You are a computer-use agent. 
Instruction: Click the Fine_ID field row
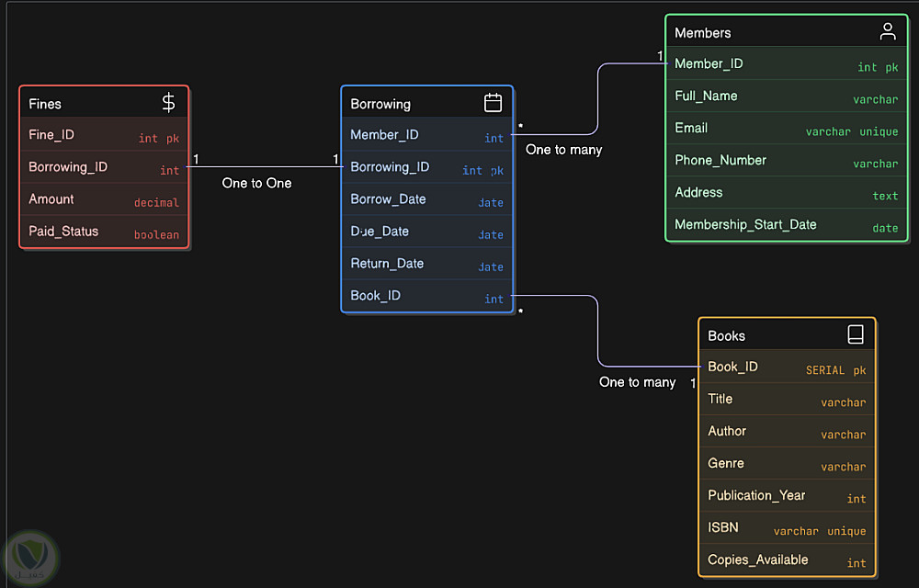coord(104,135)
